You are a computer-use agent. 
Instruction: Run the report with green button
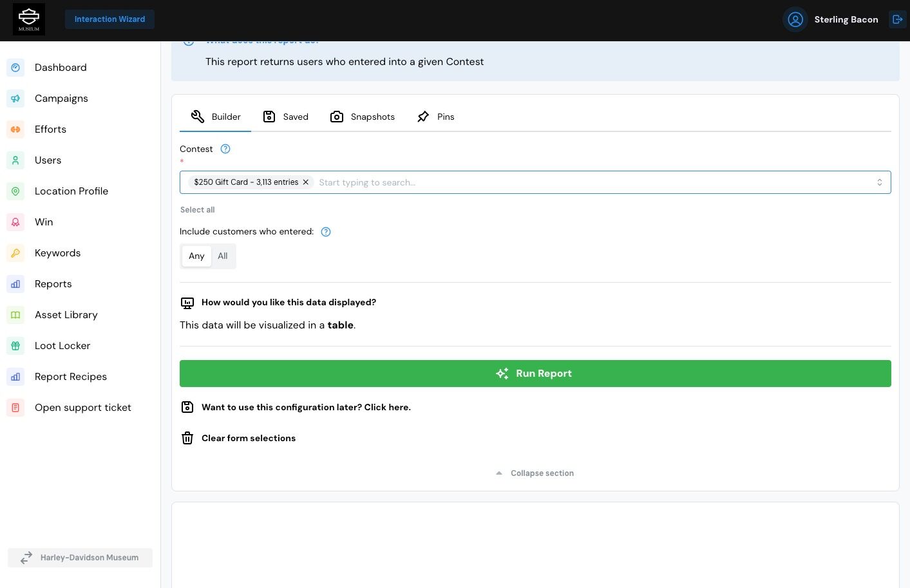coord(535,374)
